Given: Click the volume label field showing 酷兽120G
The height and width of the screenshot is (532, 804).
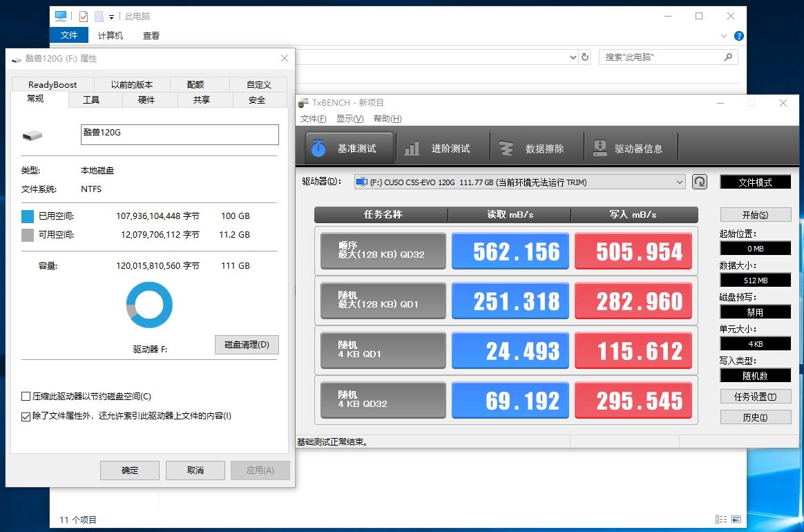Looking at the screenshot, I should pos(179,135).
